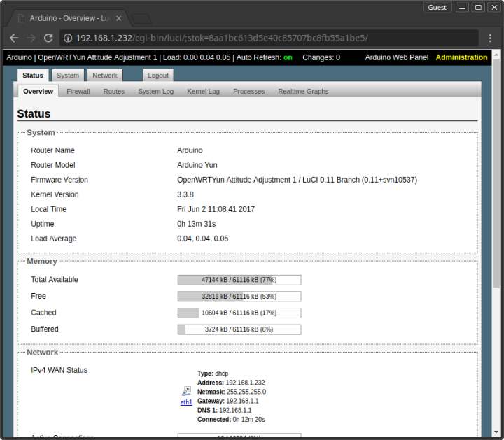Toggle Auto Refresh on link
This screenshot has width=504, height=440.
click(x=288, y=57)
